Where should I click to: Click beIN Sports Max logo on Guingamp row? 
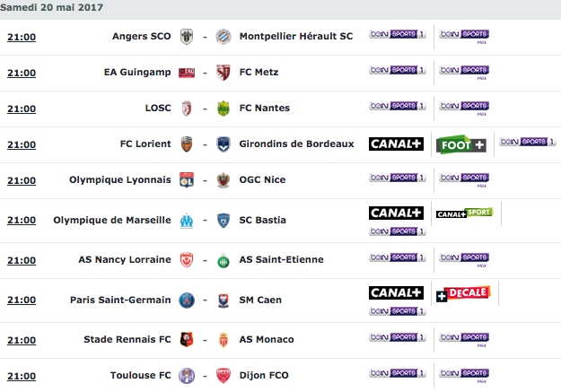click(x=464, y=73)
